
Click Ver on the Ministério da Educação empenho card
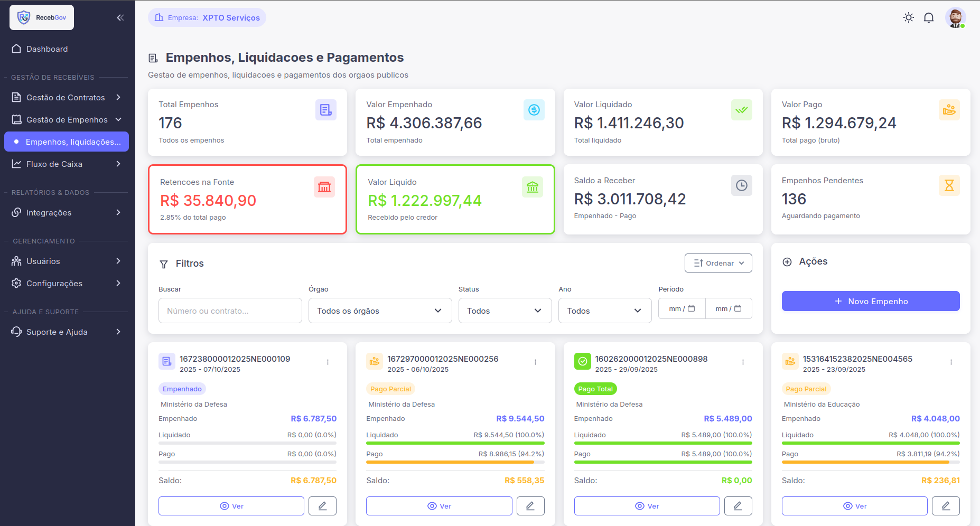click(854, 505)
